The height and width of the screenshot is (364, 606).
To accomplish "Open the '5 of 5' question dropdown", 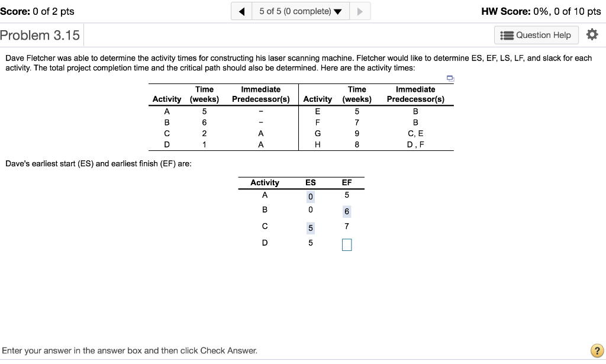I will [x=299, y=11].
